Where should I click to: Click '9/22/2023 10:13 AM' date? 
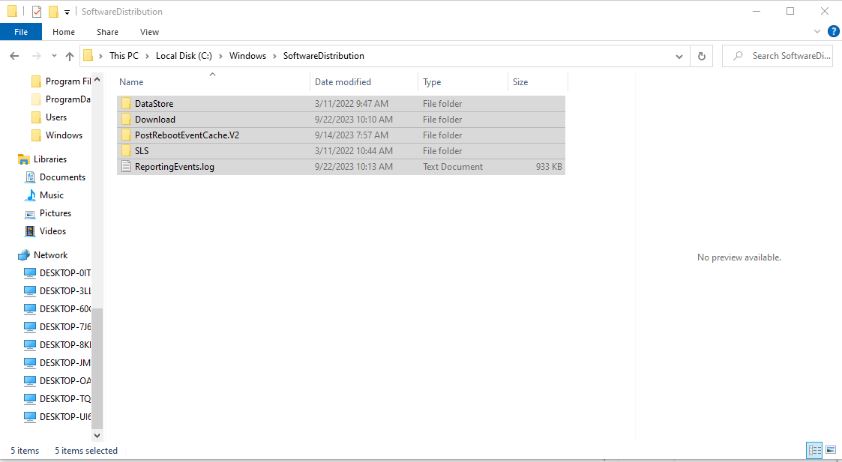(353, 167)
